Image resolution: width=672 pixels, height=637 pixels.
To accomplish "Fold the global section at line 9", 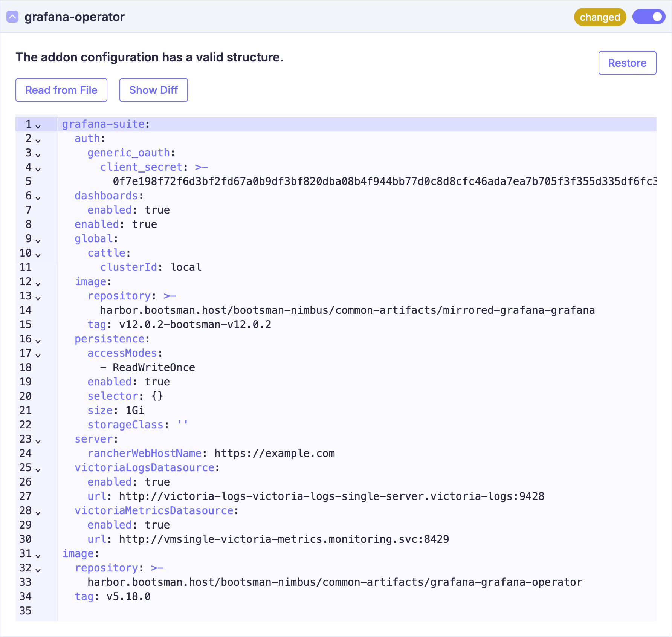I will point(38,241).
